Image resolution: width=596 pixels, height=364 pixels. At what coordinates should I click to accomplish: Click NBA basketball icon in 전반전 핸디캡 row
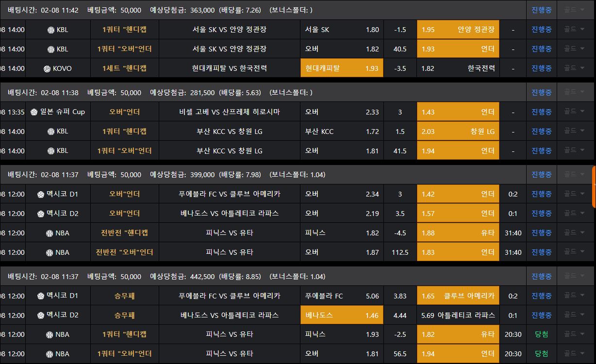pos(49,233)
